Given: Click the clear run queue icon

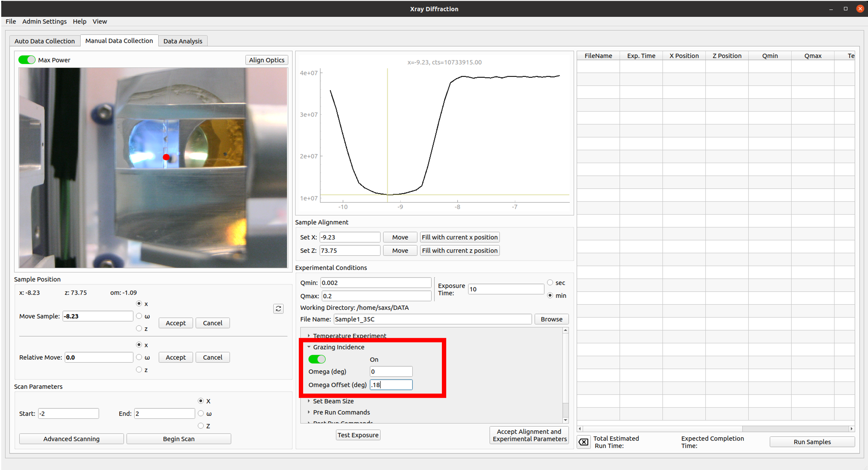Looking at the screenshot, I should [x=584, y=442].
